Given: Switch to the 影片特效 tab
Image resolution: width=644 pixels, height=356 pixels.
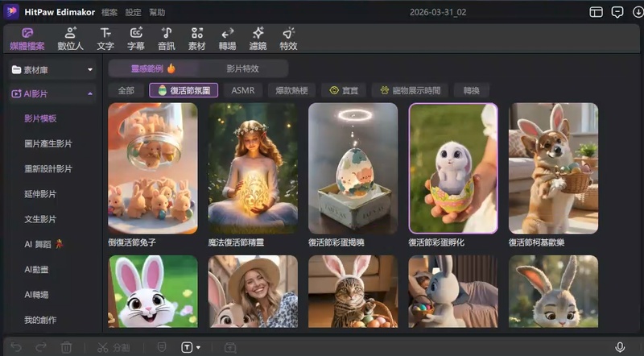Looking at the screenshot, I should tap(243, 68).
